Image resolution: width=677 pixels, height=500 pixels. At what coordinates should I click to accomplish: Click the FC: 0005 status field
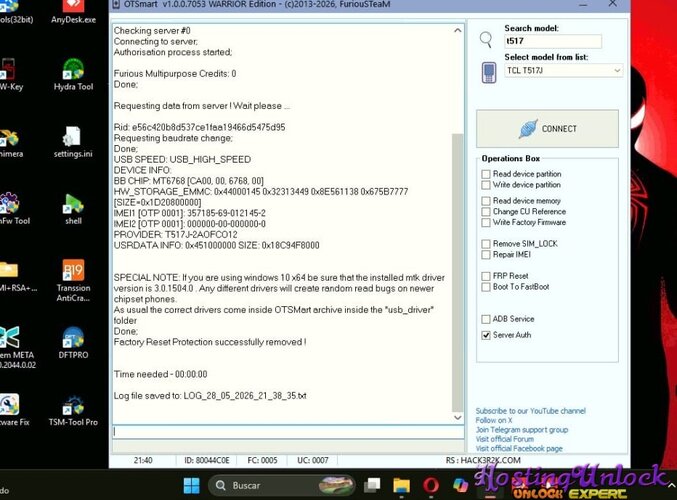pos(262,460)
